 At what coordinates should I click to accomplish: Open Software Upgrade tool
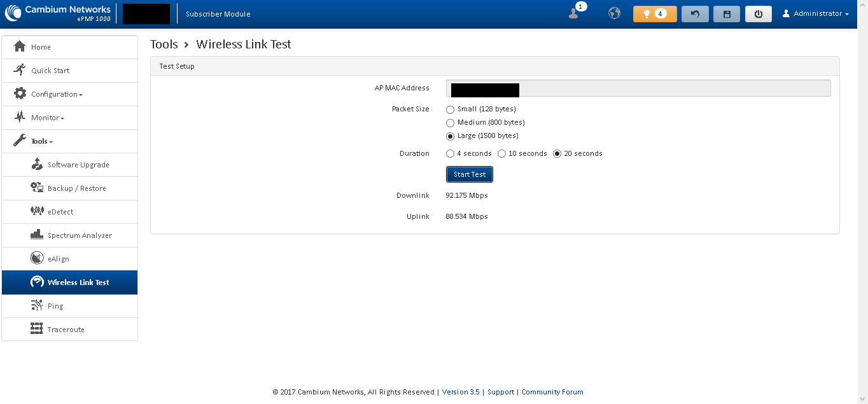click(x=69, y=165)
